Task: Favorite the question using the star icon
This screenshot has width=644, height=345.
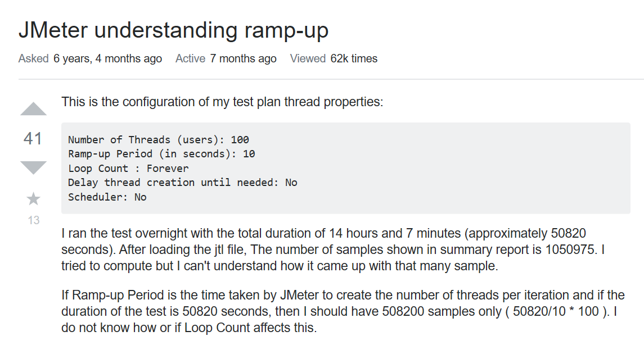Action: tap(33, 198)
